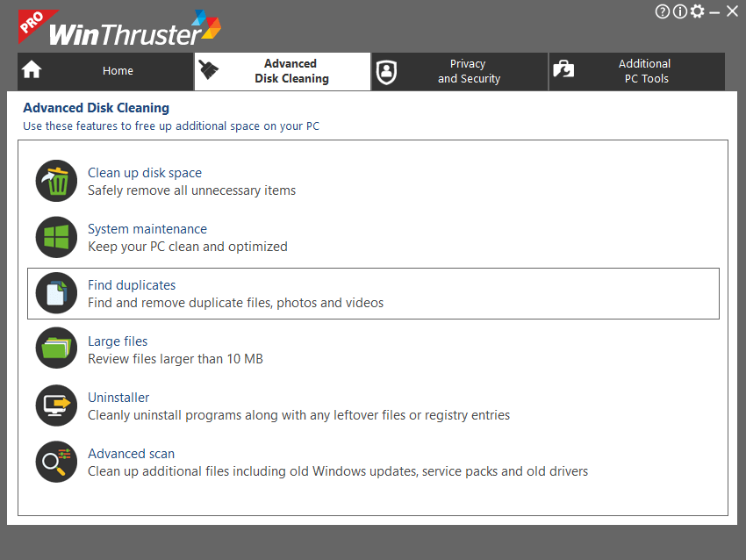Close the WinThruster window
The image size is (746, 560).
pyautogui.click(x=732, y=11)
